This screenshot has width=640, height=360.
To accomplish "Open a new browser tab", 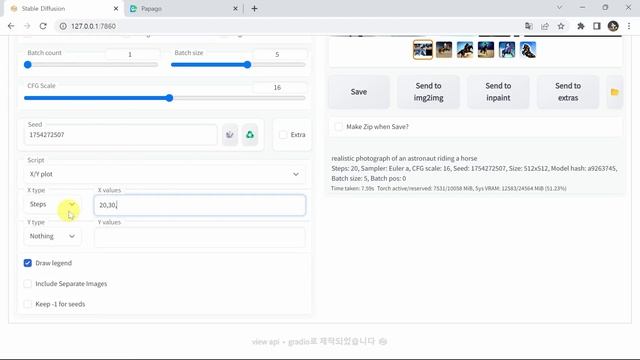I will tap(254, 8).
